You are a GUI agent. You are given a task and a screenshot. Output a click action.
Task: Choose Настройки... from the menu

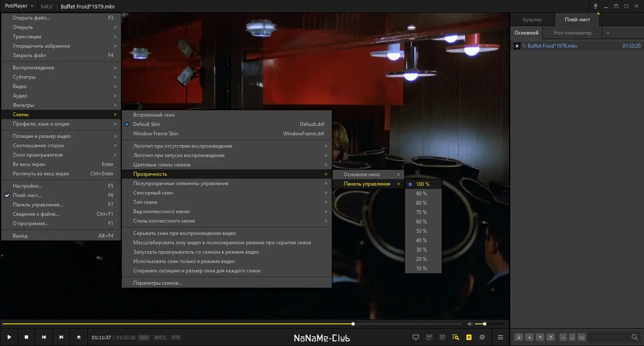click(x=61, y=186)
